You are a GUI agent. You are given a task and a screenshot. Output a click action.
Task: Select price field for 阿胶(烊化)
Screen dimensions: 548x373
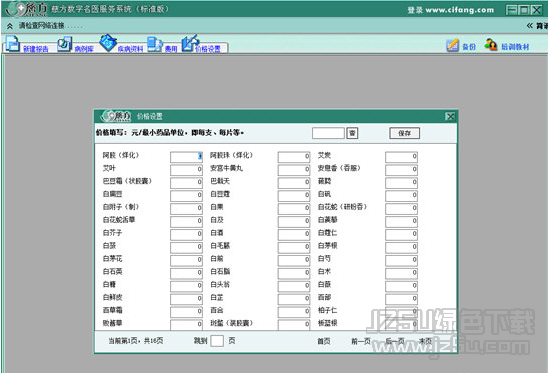pos(186,157)
